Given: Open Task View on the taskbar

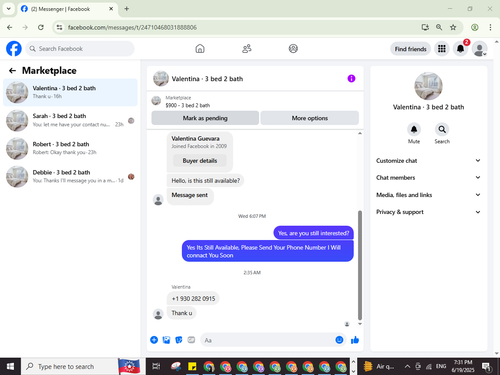Looking at the screenshot, I should tap(156, 366).
